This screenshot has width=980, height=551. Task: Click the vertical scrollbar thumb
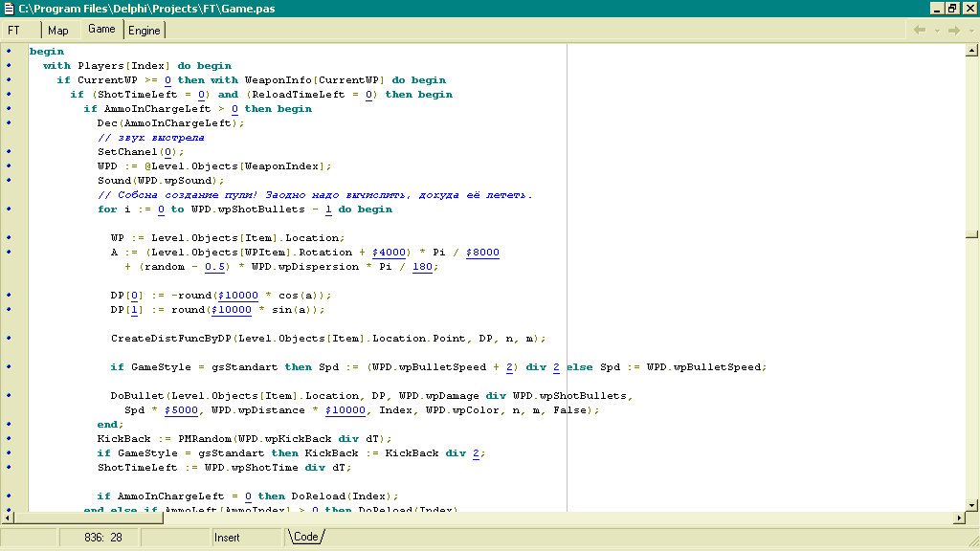(x=971, y=233)
